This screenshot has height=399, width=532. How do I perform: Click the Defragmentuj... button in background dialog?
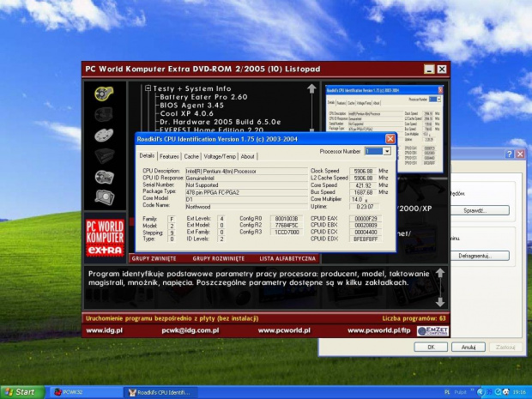[480, 256]
